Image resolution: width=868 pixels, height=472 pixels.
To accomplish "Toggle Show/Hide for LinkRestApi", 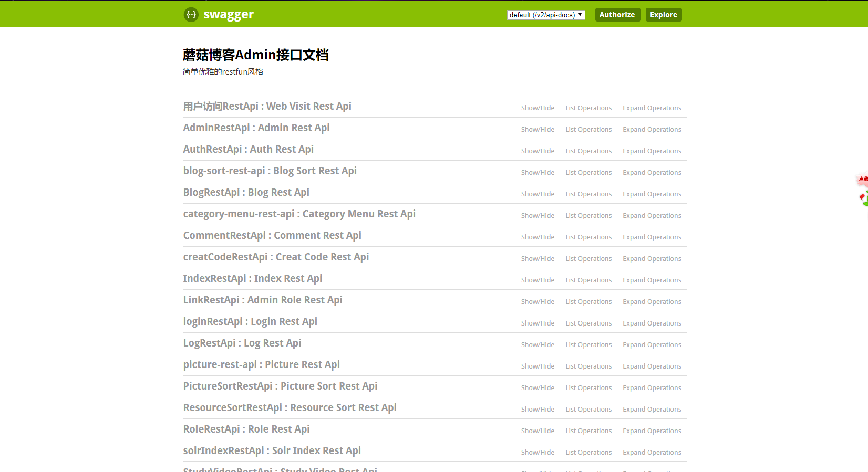I will tap(538, 302).
